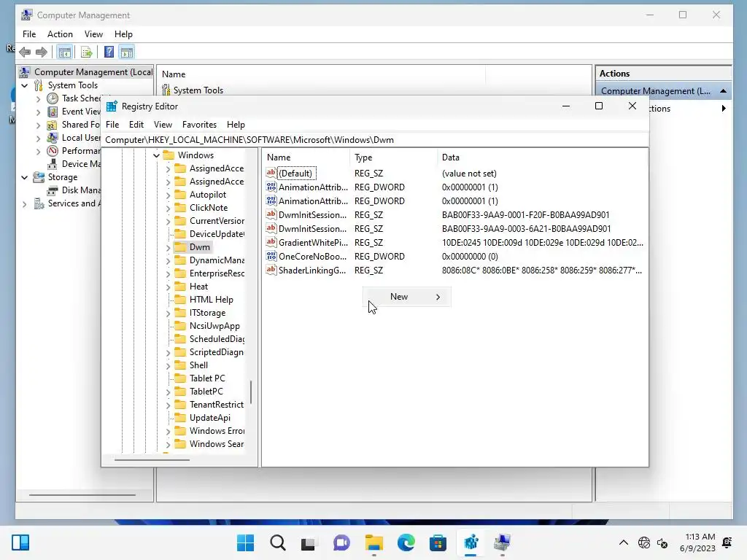
Task: Expand Services and Applications node
Action: (x=24, y=204)
